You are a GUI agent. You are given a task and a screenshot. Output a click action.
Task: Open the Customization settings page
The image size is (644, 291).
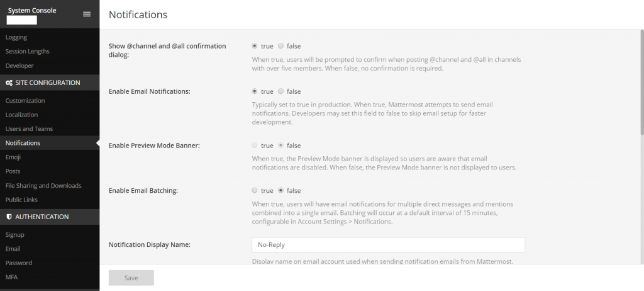point(25,101)
